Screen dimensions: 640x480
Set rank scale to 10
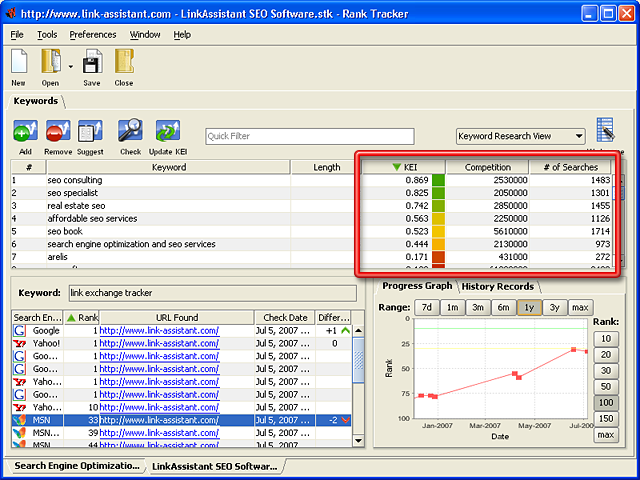(606, 339)
